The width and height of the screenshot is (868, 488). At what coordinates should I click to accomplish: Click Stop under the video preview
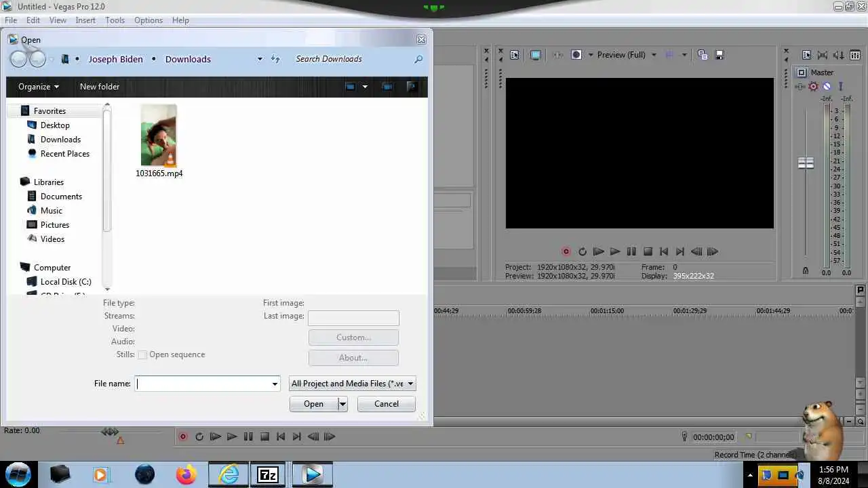click(648, 251)
